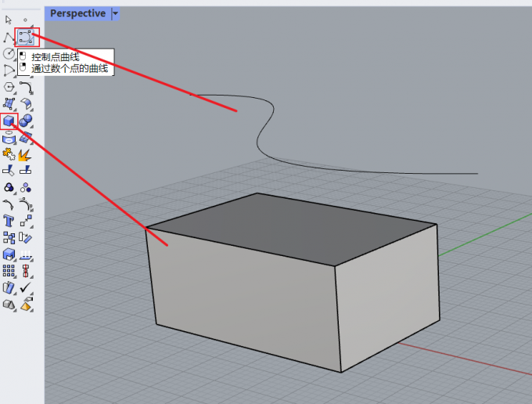Screen dimensions: 532x404
Task: Open Surface from corner points tool
Action: click(9, 103)
